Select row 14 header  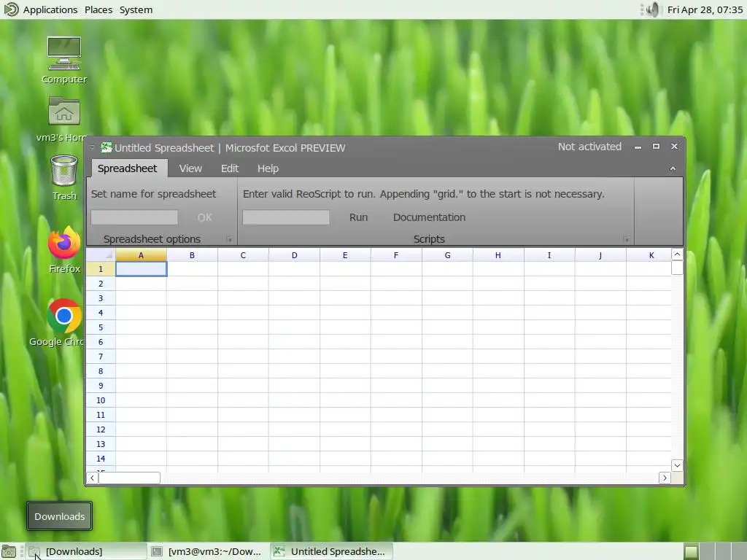click(x=101, y=459)
